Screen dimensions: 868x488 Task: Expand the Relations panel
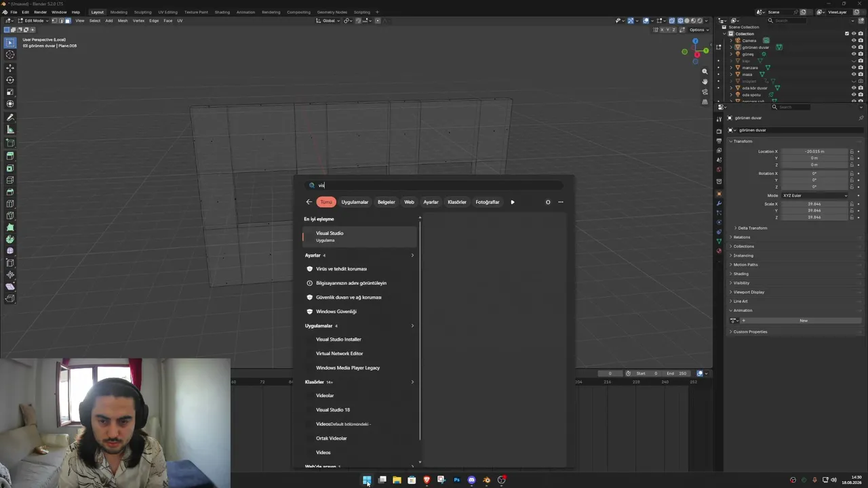[x=742, y=237]
